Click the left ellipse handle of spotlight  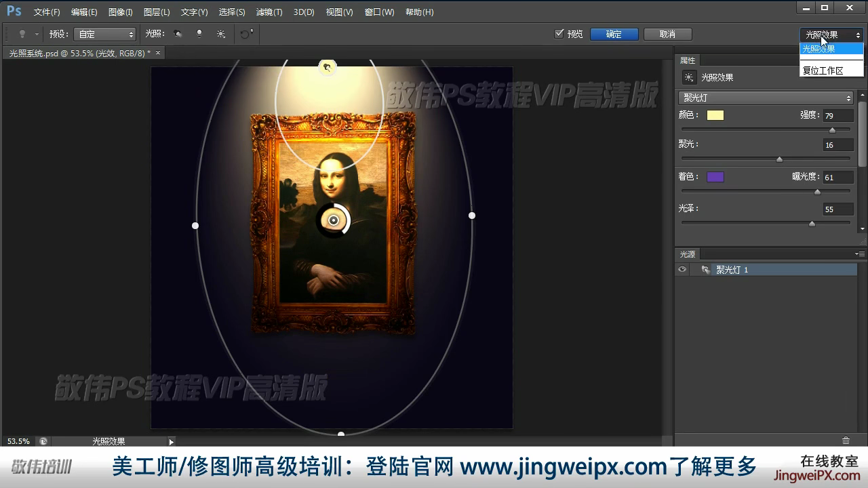coord(195,225)
